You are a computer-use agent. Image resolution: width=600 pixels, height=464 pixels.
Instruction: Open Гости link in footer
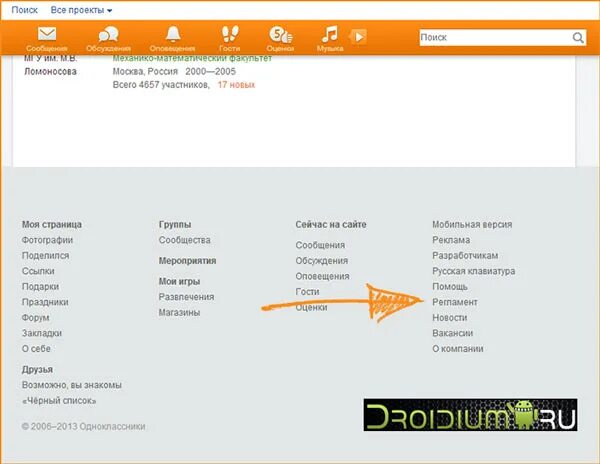[307, 292]
